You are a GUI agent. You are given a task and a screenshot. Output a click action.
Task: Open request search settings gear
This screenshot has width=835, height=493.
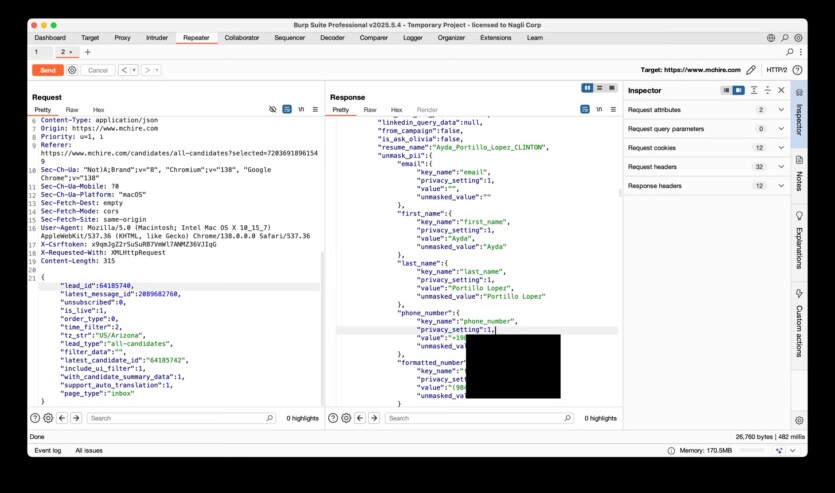48,418
